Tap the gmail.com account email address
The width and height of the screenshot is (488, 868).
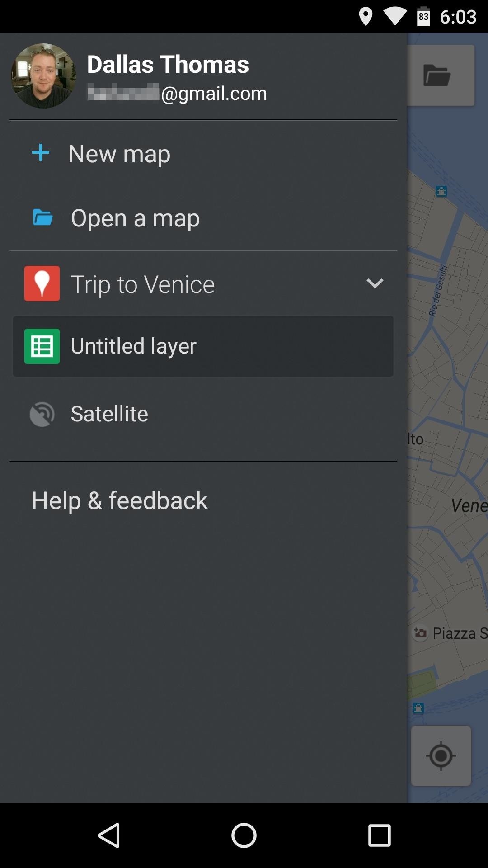click(x=177, y=93)
